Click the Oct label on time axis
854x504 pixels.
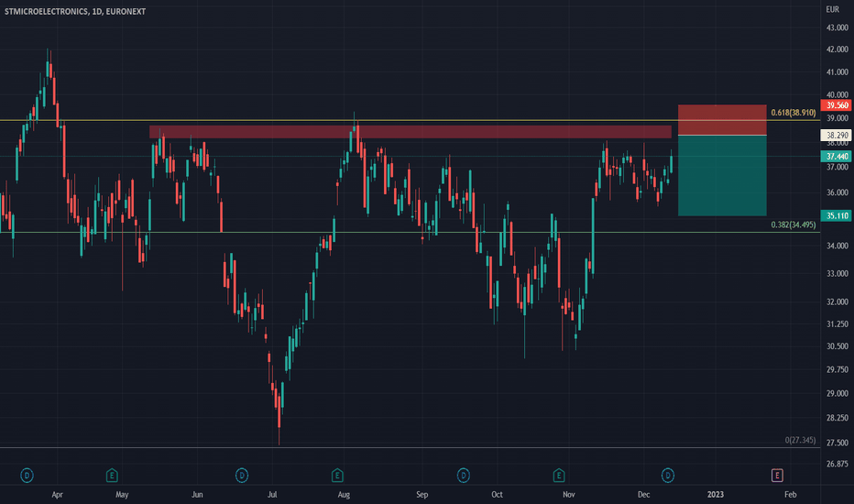(x=497, y=495)
